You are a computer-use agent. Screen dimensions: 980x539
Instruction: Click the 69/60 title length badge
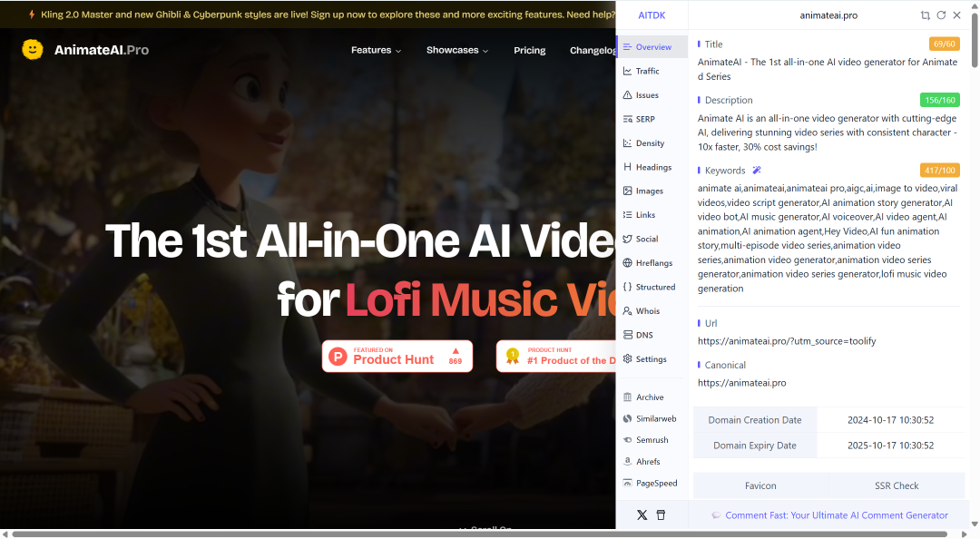(945, 44)
